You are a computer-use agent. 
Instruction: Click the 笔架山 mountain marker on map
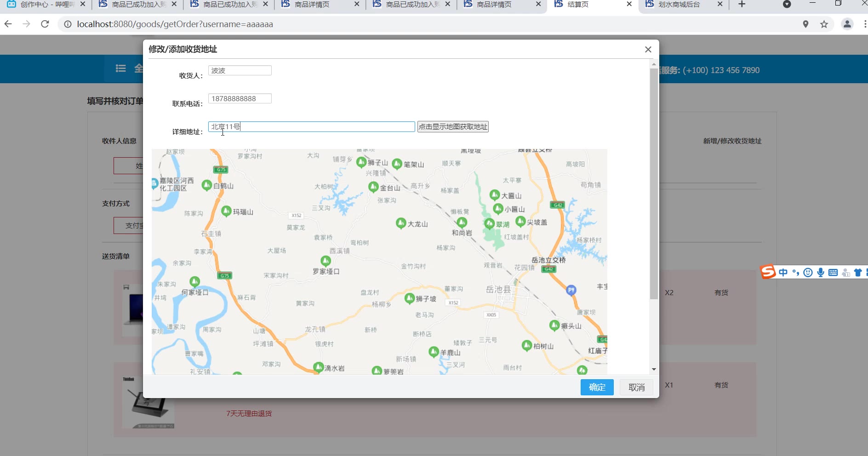[397, 164]
